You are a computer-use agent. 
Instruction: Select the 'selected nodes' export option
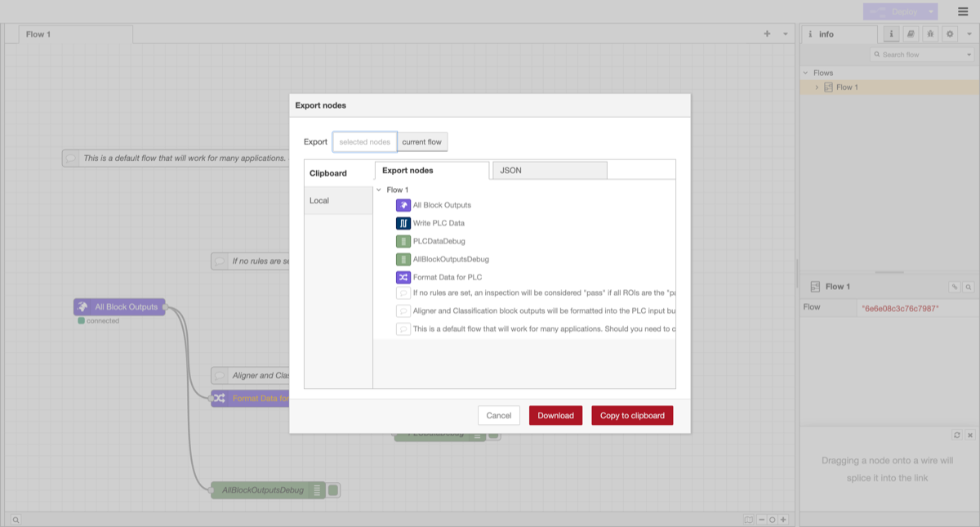pyautogui.click(x=364, y=141)
